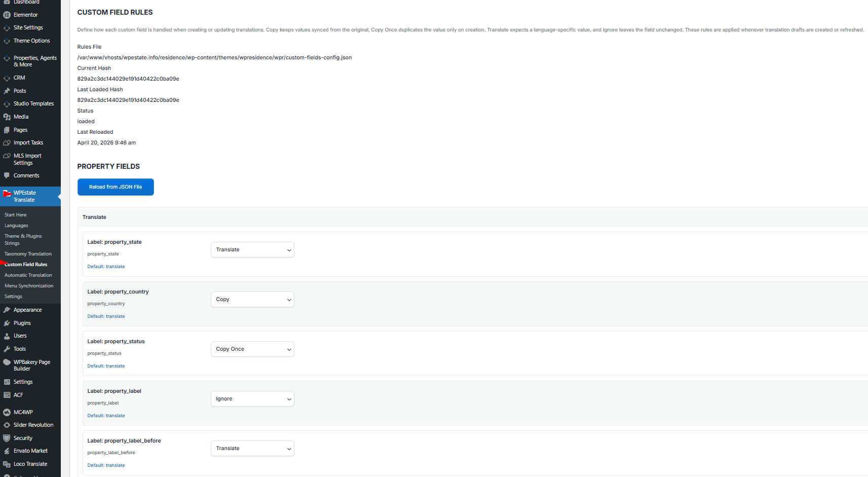The image size is (868, 477).
Task: Click the Appearance paintbrush icon
Action: pyautogui.click(x=7, y=310)
